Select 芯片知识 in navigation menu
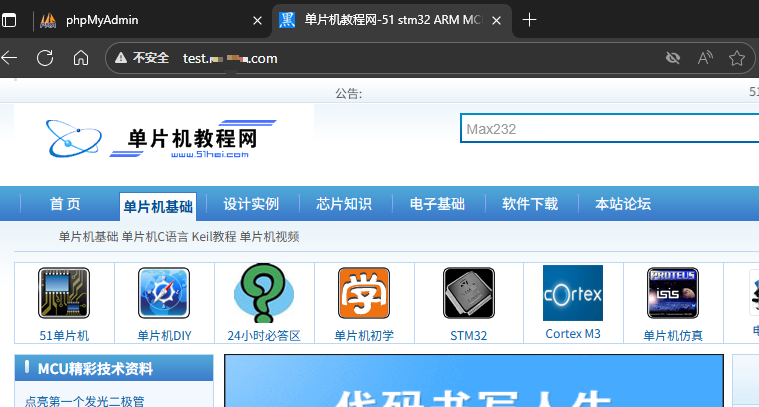 point(344,204)
